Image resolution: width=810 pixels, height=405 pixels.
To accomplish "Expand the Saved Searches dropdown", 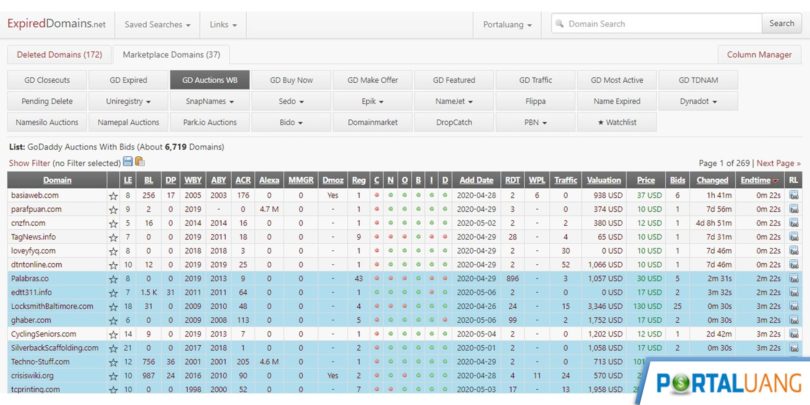I will click(156, 23).
